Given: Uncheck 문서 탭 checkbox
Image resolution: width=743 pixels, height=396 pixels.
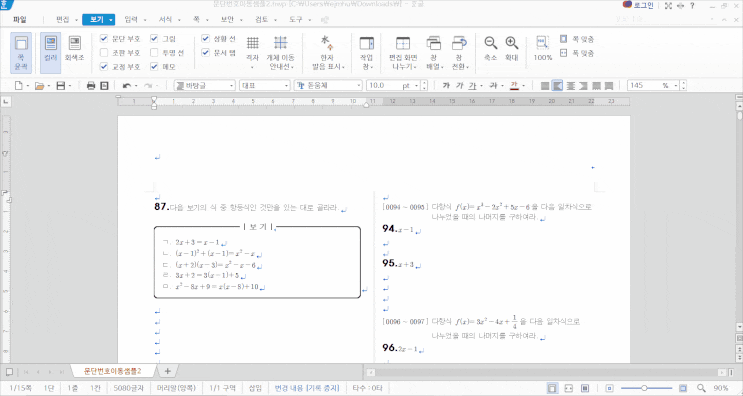Looking at the screenshot, I should (x=205, y=53).
